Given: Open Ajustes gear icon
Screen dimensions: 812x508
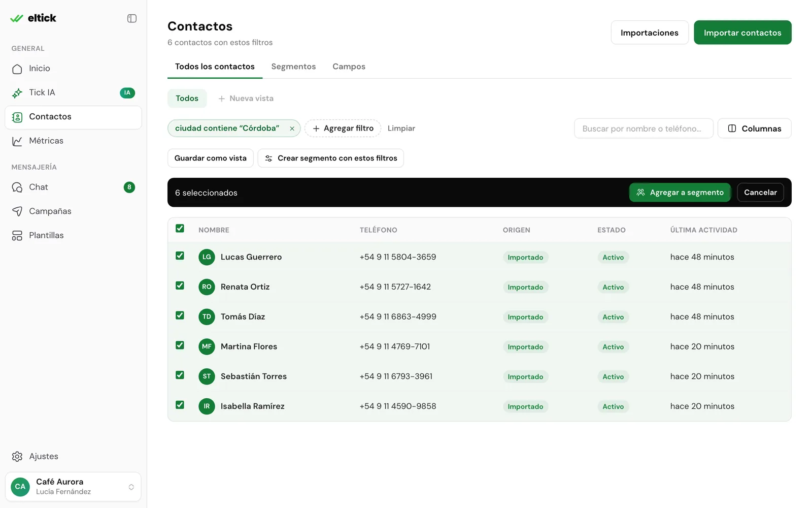Looking at the screenshot, I should pos(17,457).
